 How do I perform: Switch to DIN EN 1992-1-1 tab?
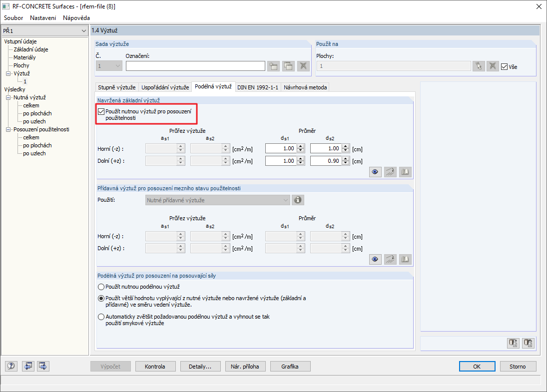pos(257,87)
